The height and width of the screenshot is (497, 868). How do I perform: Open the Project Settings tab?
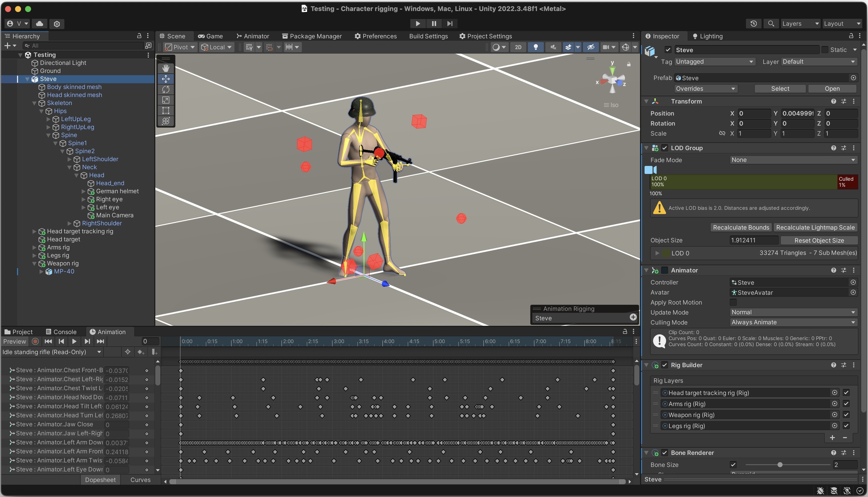point(485,36)
